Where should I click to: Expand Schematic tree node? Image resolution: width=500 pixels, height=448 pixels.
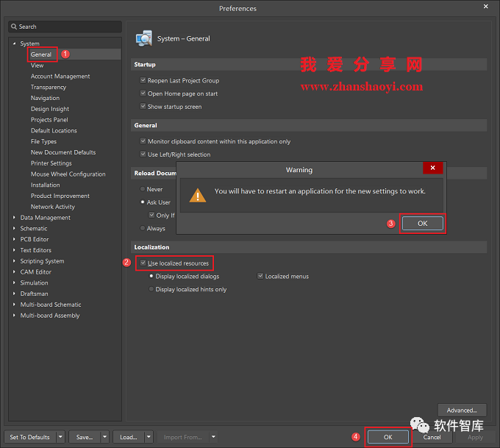(x=14, y=229)
